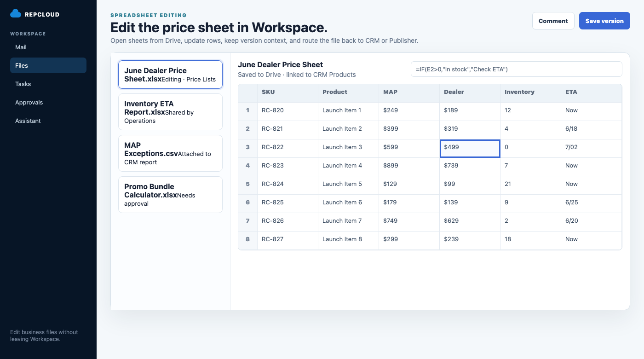Click the Comment button

553,21
